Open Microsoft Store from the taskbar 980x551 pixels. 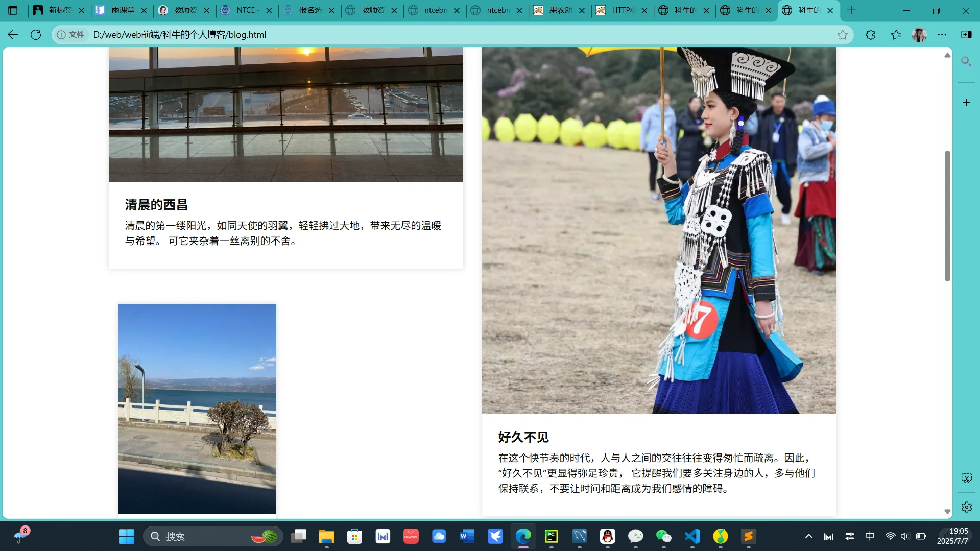(355, 536)
